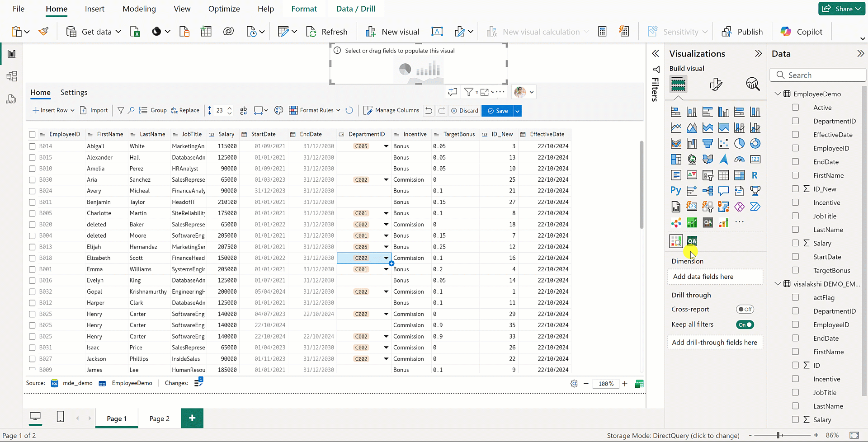The height and width of the screenshot is (442, 868).
Task: Turn off Keep all filters toggle
Action: [745, 325]
